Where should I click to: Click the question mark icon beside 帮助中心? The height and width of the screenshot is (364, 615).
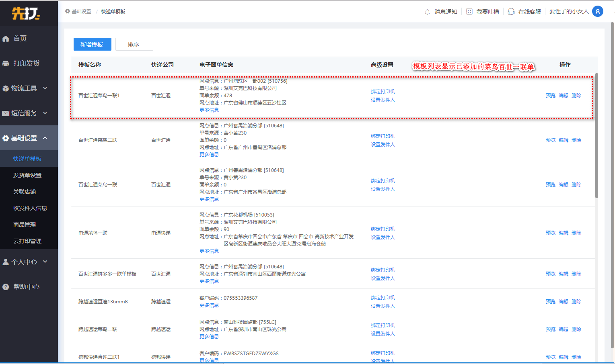click(6, 287)
